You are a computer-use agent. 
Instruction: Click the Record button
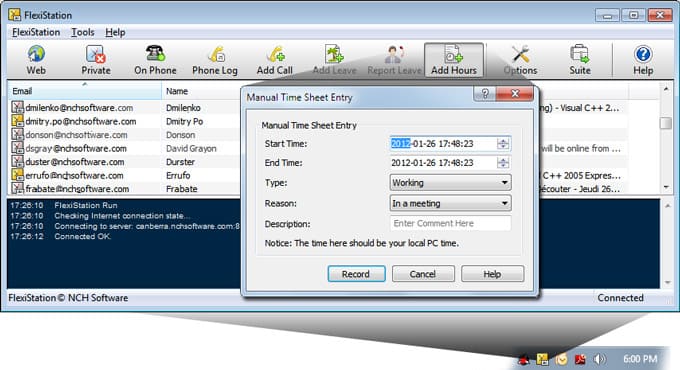(x=356, y=274)
